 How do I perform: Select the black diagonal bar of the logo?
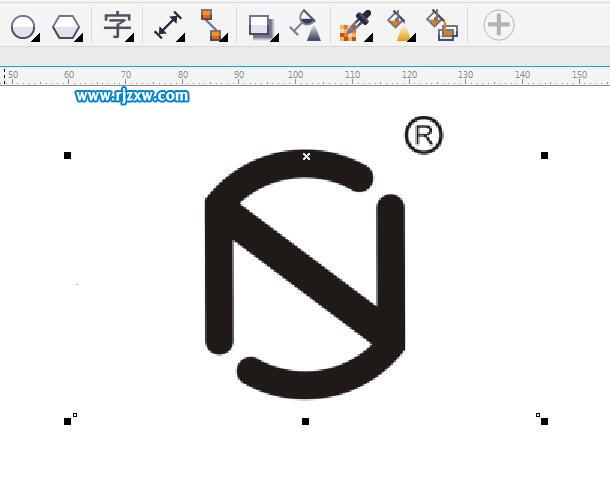(307, 272)
